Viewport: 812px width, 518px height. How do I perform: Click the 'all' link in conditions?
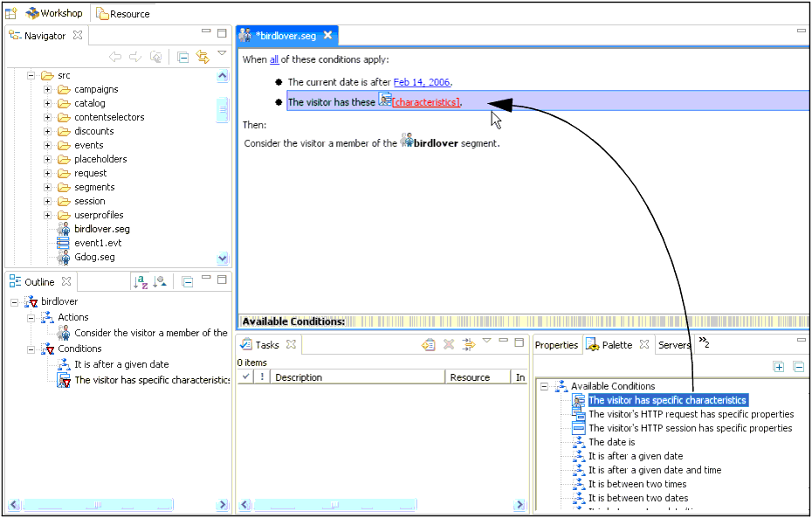tap(274, 59)
